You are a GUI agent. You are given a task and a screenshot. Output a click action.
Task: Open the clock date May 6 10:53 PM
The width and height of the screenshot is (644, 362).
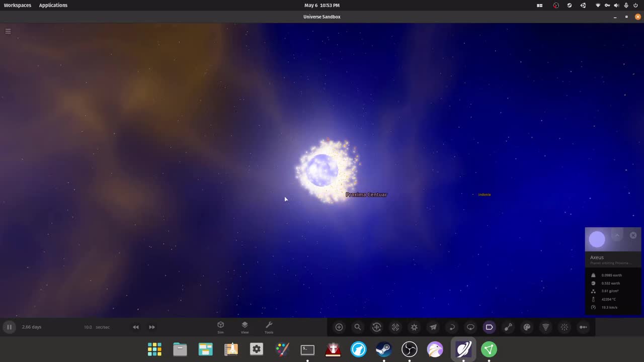click(322, 5)
